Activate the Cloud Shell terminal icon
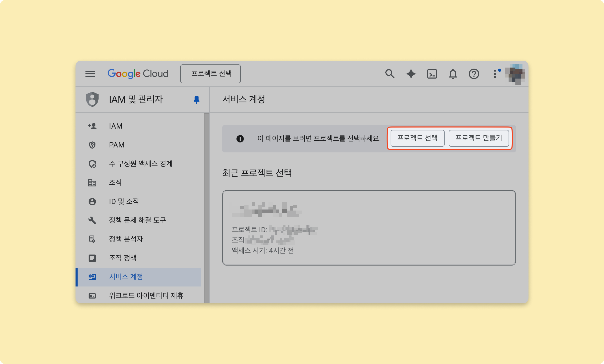The width and height of the screenshot is (604, 364). 432,74
